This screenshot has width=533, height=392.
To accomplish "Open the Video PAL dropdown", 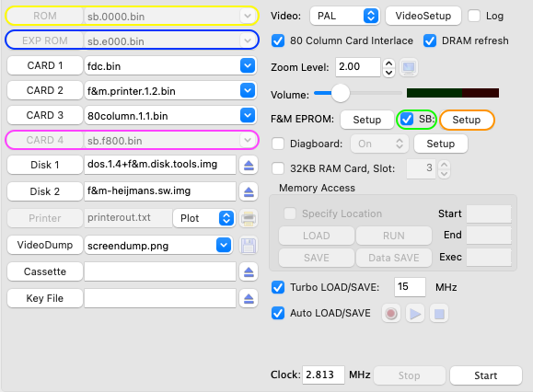I will [344, 16].
